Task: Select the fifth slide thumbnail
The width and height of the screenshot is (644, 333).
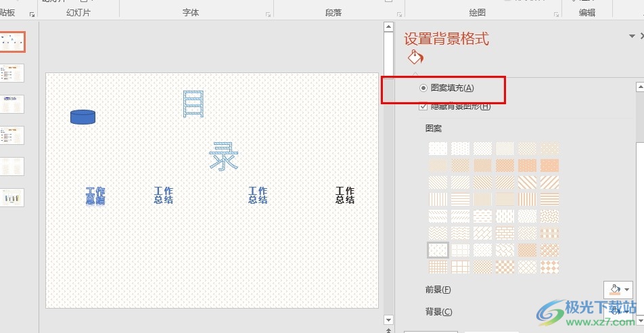Action: point(12,166)
